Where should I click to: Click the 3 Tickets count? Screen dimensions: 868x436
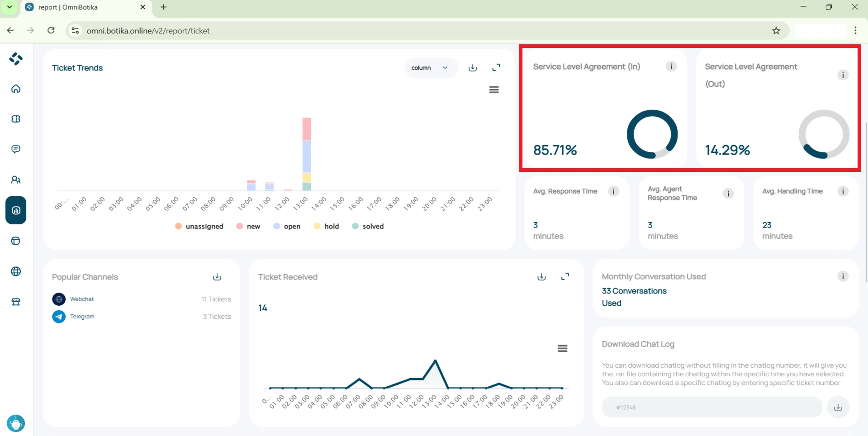217,317
